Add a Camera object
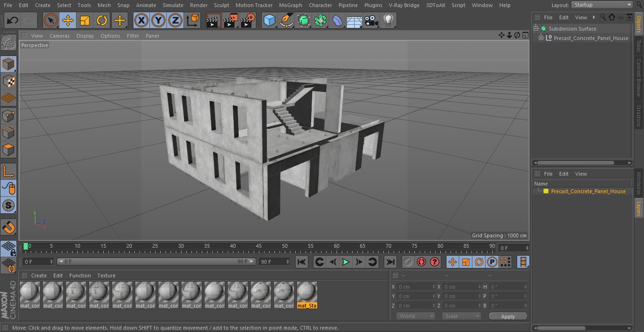Screen dimensions: 644x332 click(372, 21)
